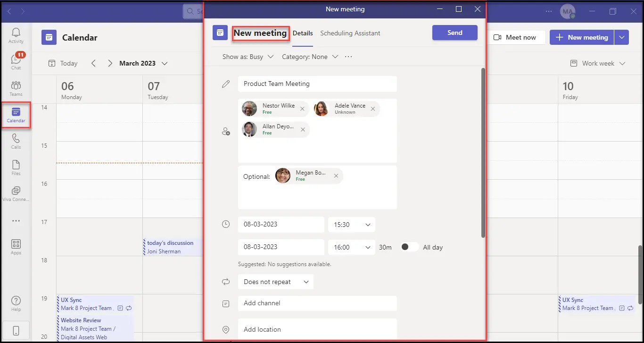The height and width of the screenshot is (343, 644).
Task: Click the Meet now button
Action: pyautogui.click(x=516, y=37)
